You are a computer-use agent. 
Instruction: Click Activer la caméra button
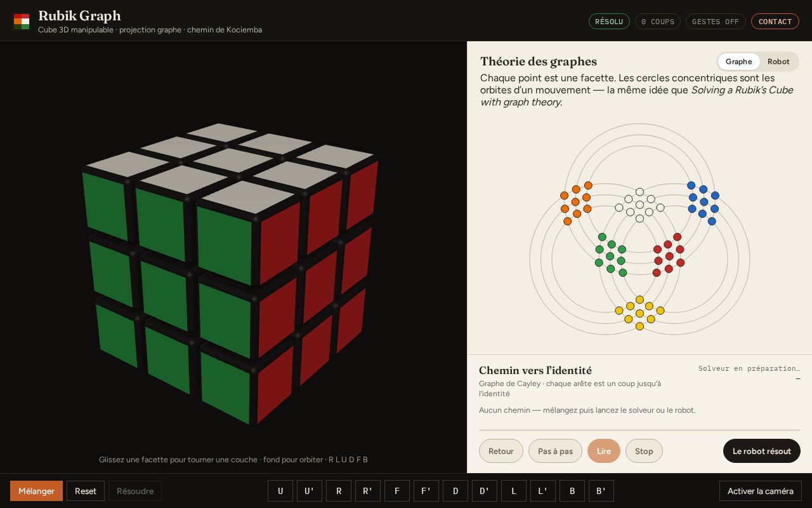[x=761, y=491]
